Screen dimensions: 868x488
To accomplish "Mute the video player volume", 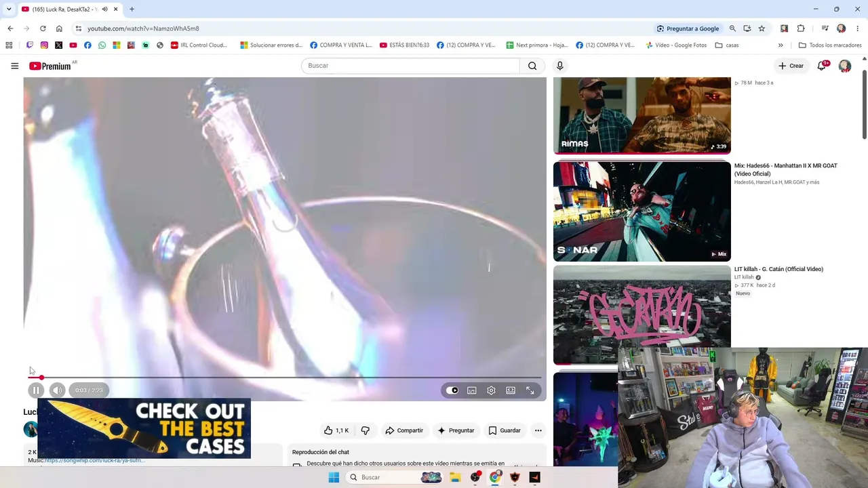I will point(58,390).
